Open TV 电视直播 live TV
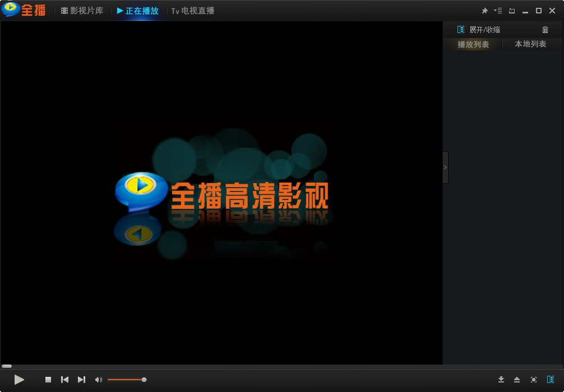 [x=193, y=10]
